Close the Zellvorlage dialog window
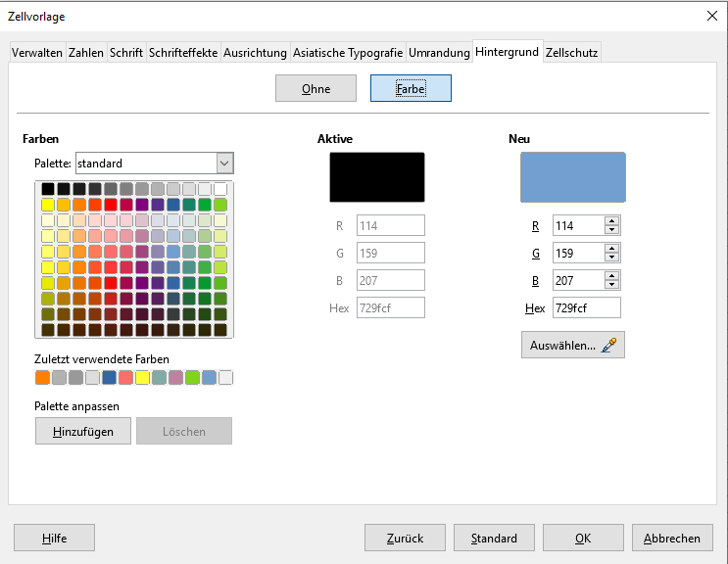Image resolution: width=728 pixels, height=564 pixels. coord(711,16)
